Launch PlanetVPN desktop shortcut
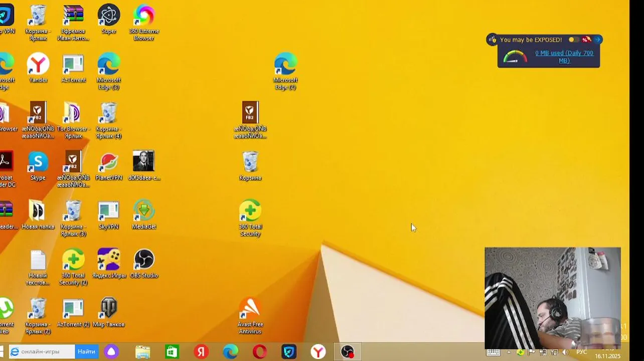644x361 pixels. (109, 165)
